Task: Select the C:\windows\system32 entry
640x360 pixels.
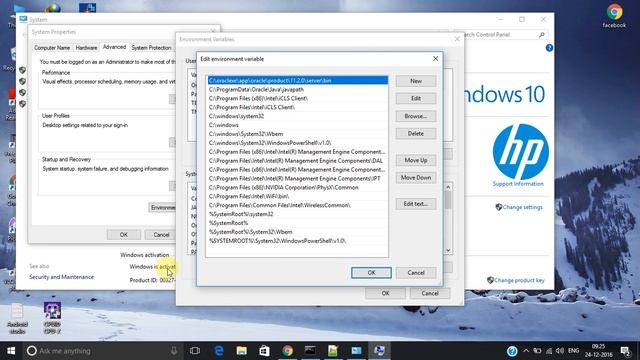Action: click(x=298, y=116)
